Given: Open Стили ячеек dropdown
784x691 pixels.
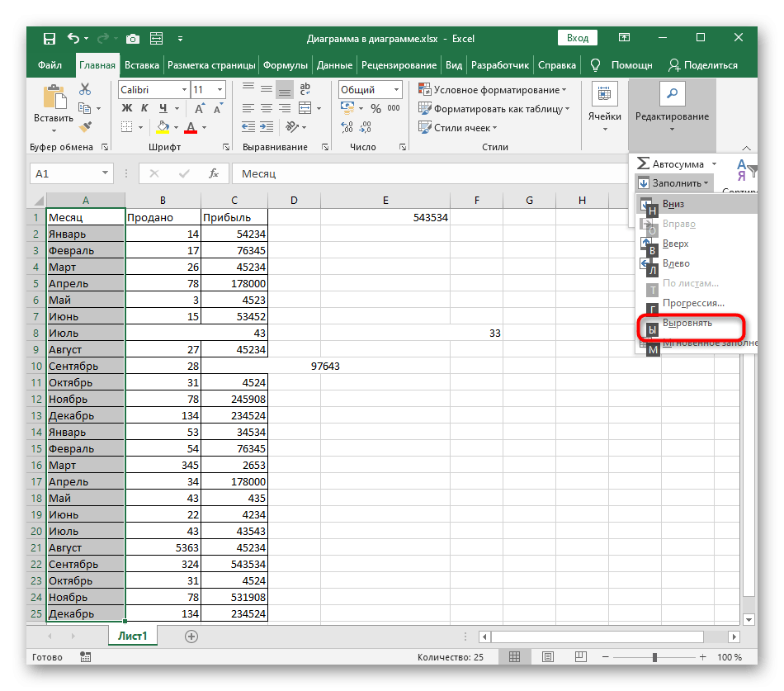Looking at the screenshot, I should [457, 128].
